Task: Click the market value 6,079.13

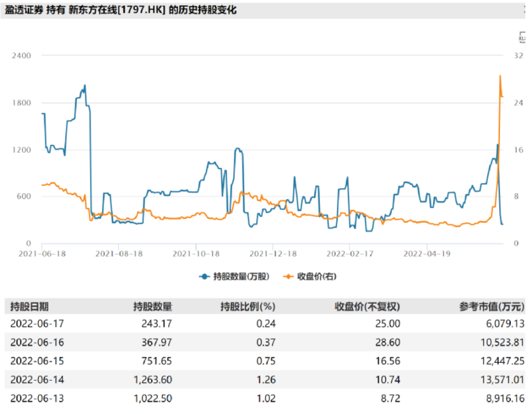Action: pos(506,324)
